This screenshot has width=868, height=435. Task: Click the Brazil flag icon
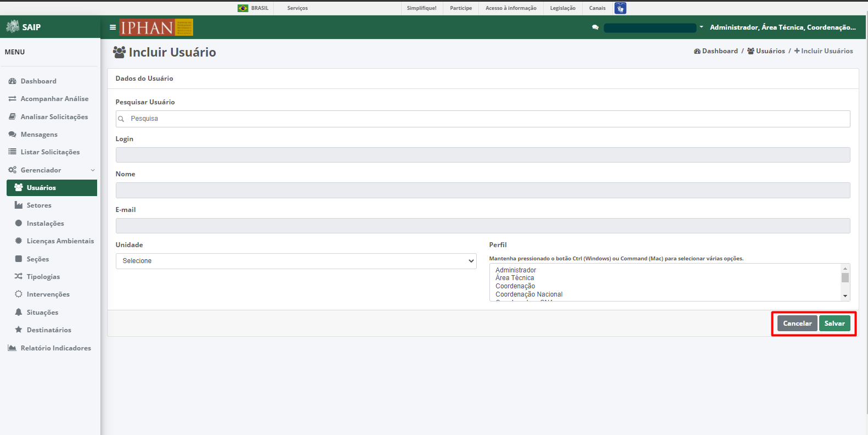pos(243,8)
